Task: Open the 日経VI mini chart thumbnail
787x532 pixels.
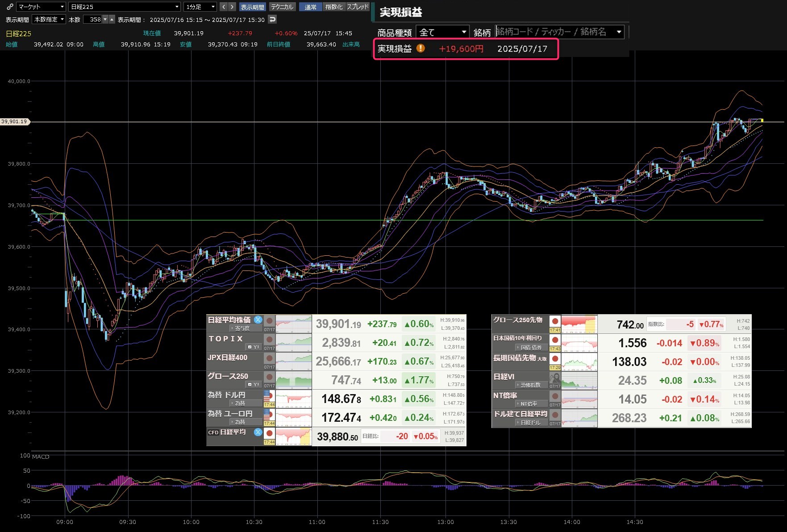Action: pos(579,380)
